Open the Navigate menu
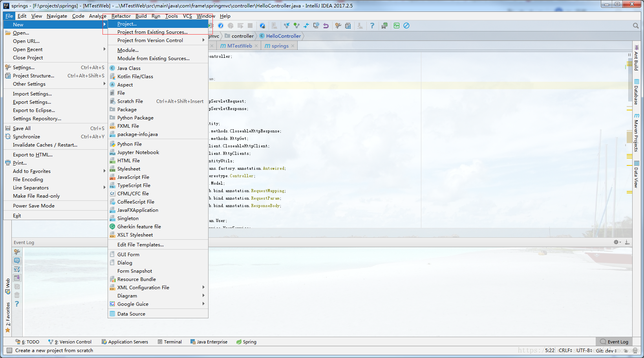644x358 pixels. (x=57, y=16)
